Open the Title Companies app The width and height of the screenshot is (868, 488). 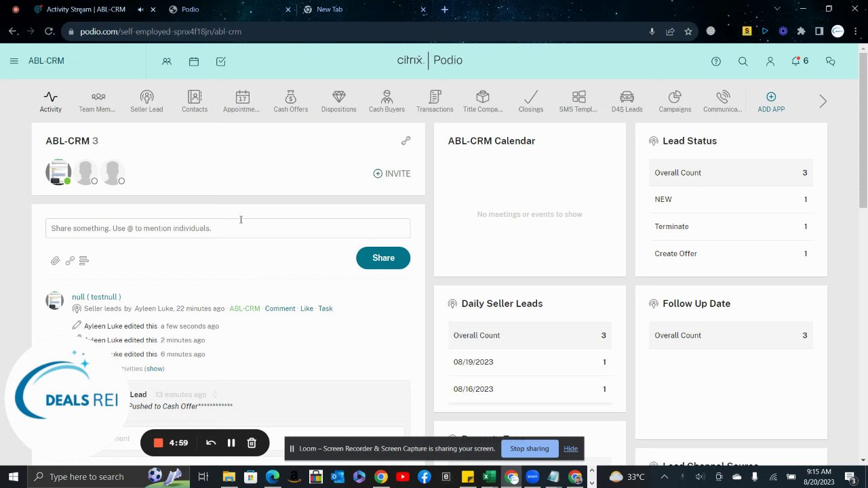tap(483, 101)
